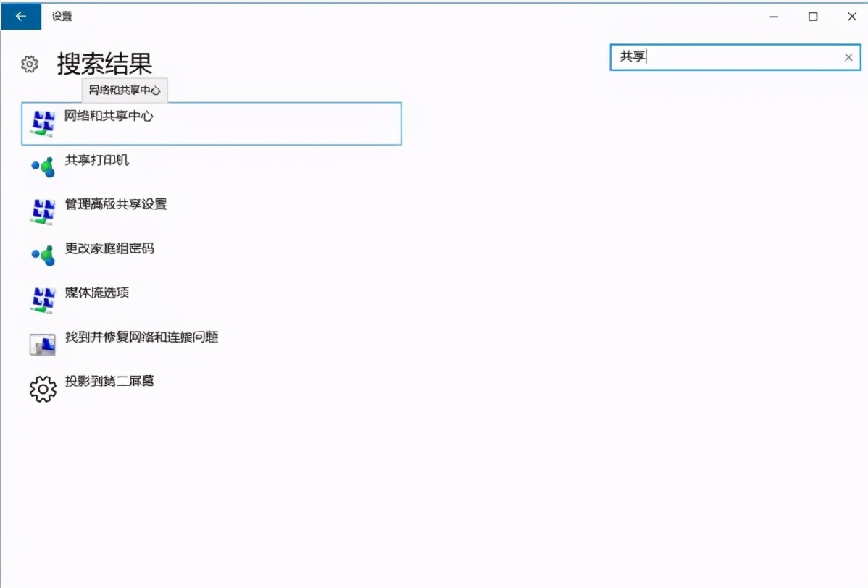Click the 网络和共享中心 tooltip label
868x588 pixels.
click(x=123, y=90)
